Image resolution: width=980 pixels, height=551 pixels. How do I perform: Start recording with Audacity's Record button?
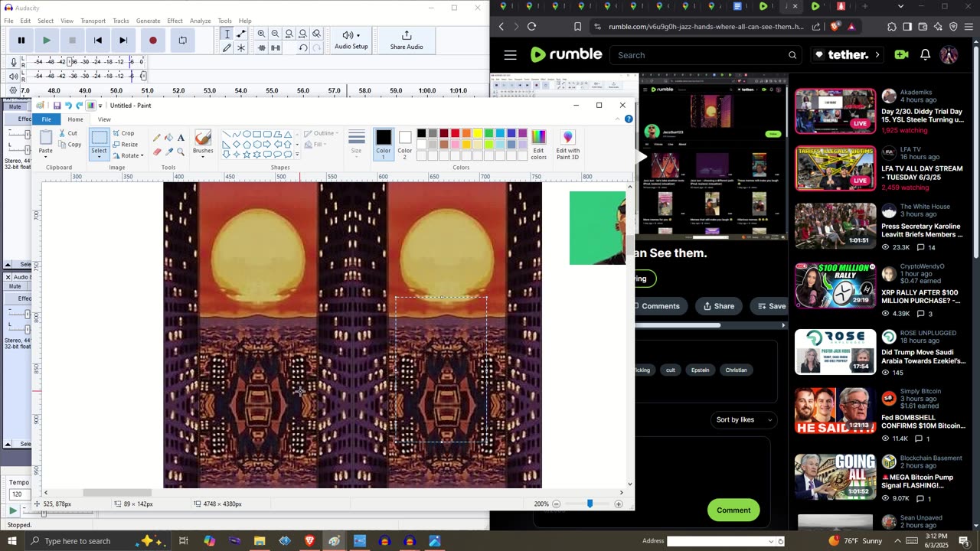[x=153, y=41]
